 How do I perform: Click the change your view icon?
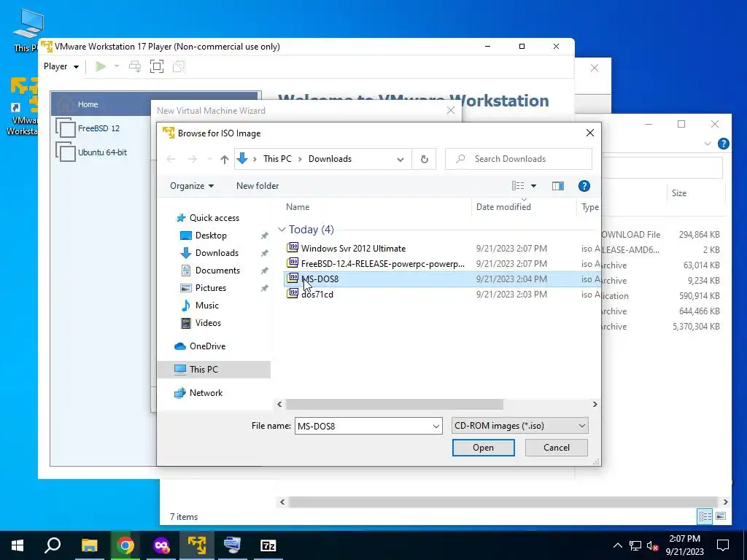[x=518, y=186]
